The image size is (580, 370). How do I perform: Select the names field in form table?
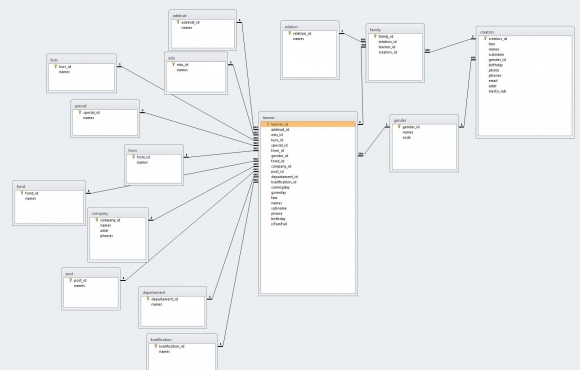[x=142, y=162]
